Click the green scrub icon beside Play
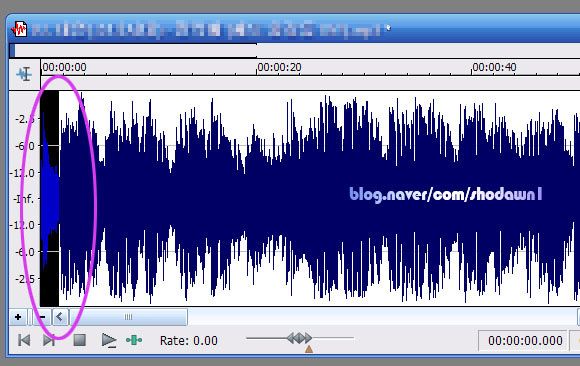 pos(134,340)
